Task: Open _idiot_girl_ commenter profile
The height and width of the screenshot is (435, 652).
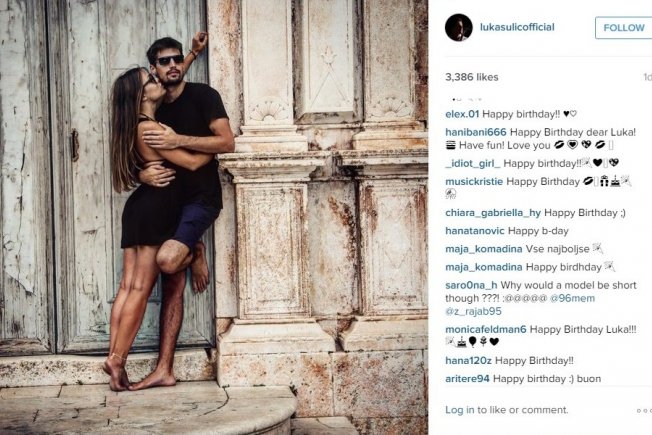Action: 473,163
